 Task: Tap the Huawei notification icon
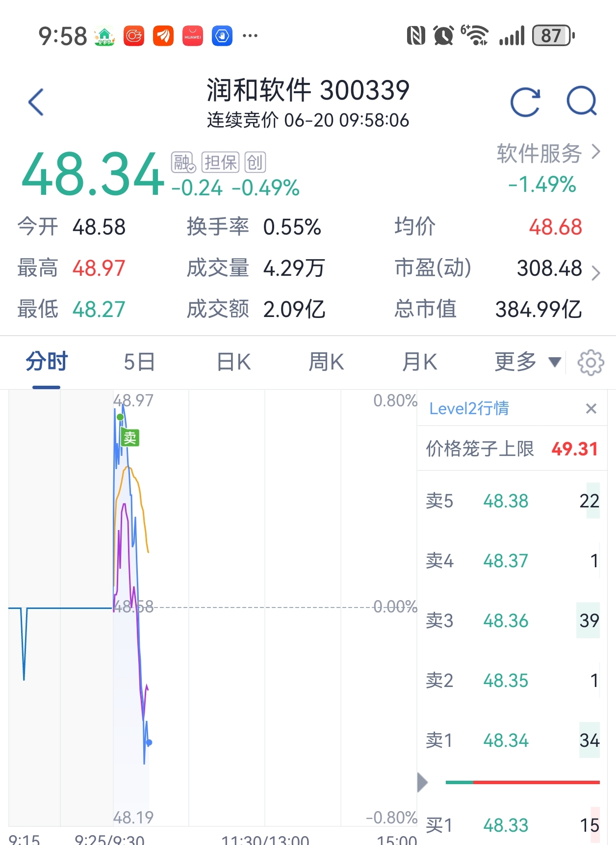tap(193, 36)
